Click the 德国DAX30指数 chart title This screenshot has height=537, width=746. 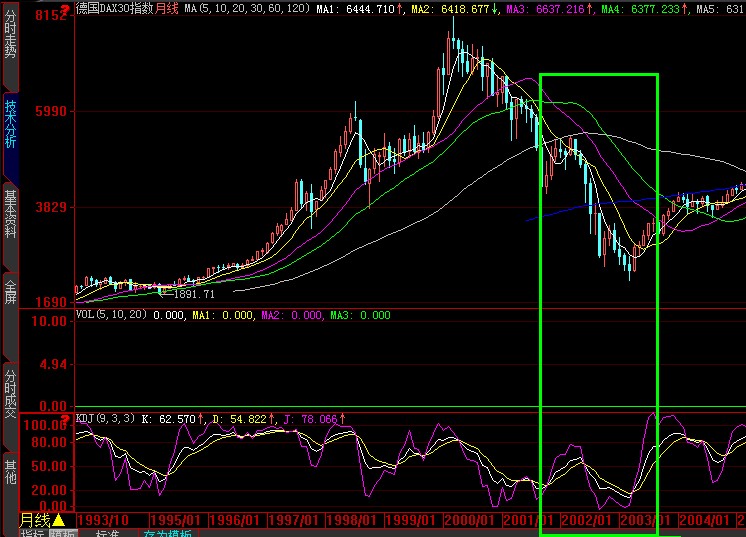click(x=115, y=9)
